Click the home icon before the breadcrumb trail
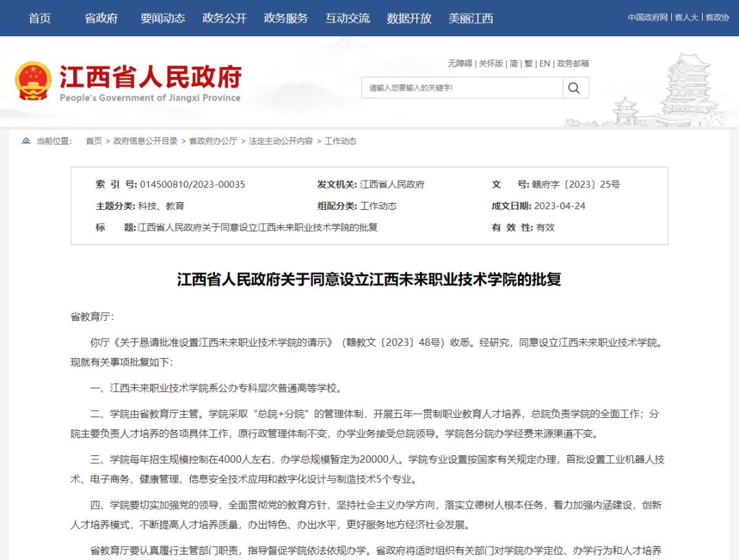The image size is (739, 560). pyautogui.click(x=26, y=141)
